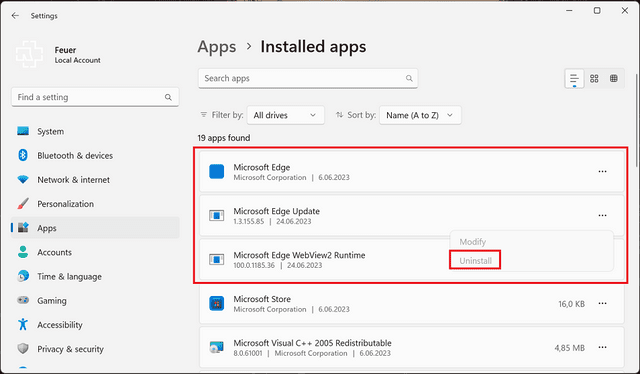This screenshot has width=640, height=374.
Task: Click the back arrow in Settings
Action: pos(15,16)
